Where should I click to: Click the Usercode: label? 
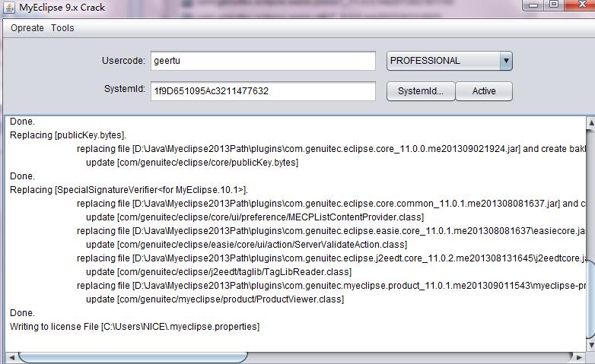[123, 61]
